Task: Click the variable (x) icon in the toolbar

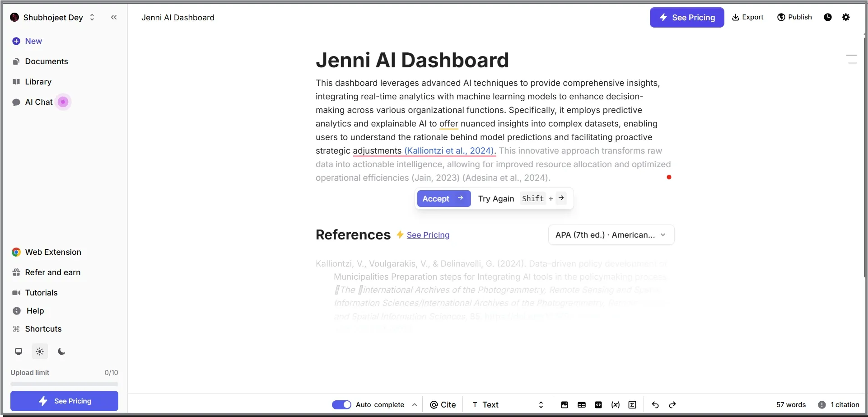Action: [x=615, y=405]
